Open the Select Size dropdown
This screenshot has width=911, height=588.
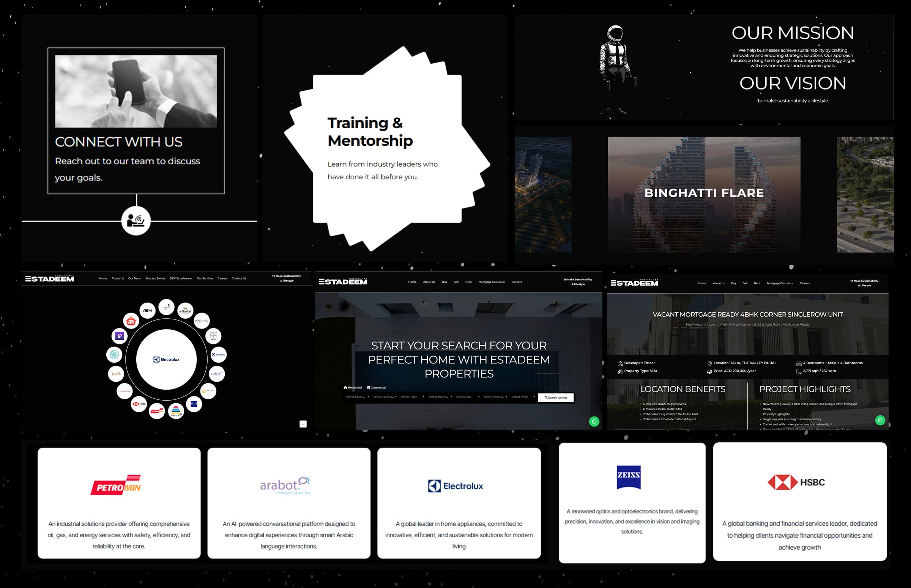coord(468,397)
